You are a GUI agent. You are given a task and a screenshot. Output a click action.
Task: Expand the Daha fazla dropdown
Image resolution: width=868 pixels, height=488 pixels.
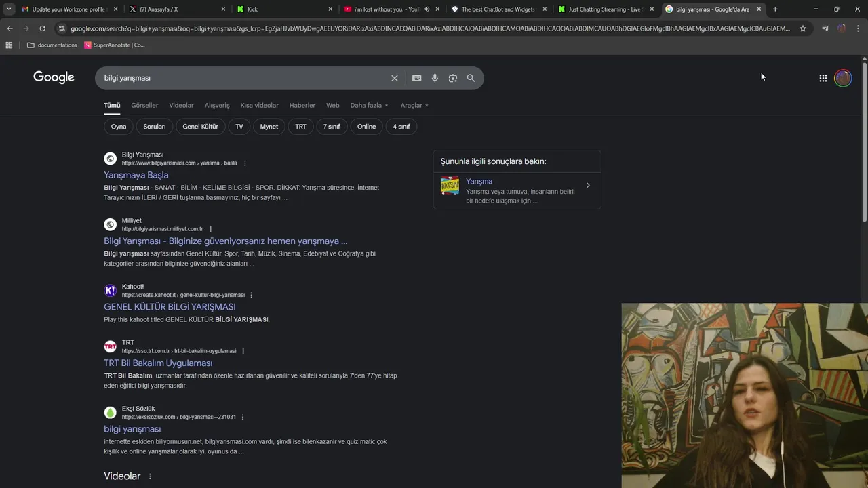point(369,105)
